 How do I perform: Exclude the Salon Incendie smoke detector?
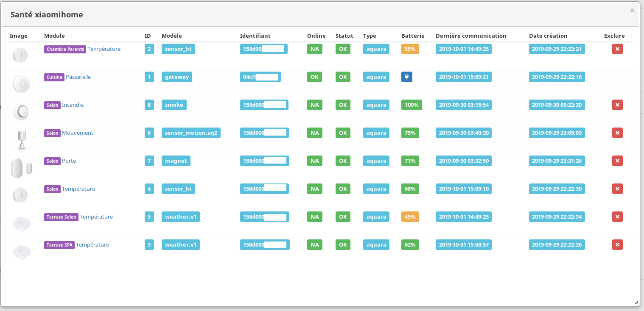pyautogui.click(x=617, y=105)
